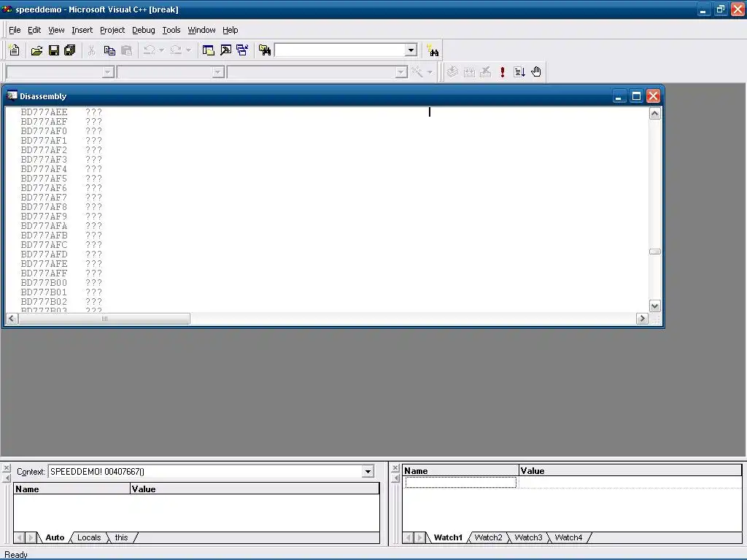
Task: Click the empty Watch1 name entry cell
Action: click(461, 483)
